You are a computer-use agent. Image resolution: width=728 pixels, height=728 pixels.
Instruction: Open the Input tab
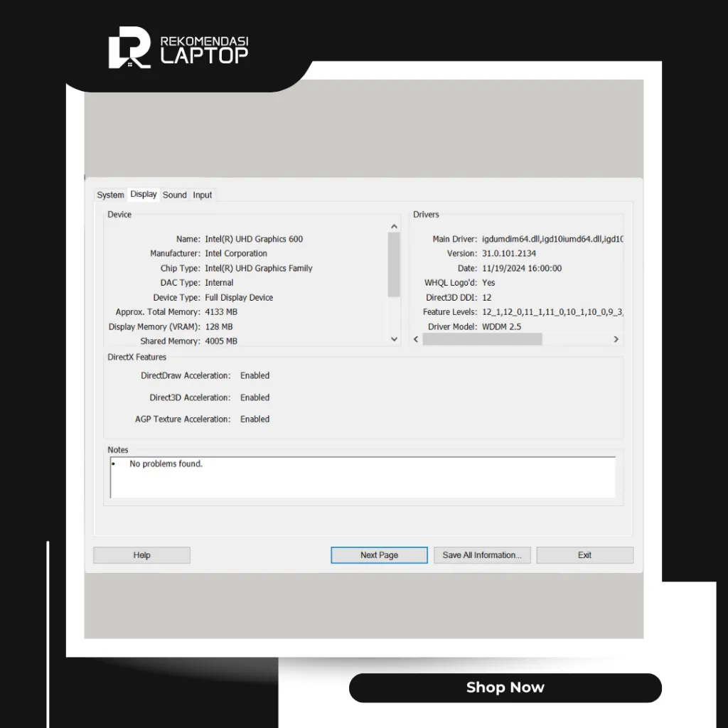coord(203,194)
